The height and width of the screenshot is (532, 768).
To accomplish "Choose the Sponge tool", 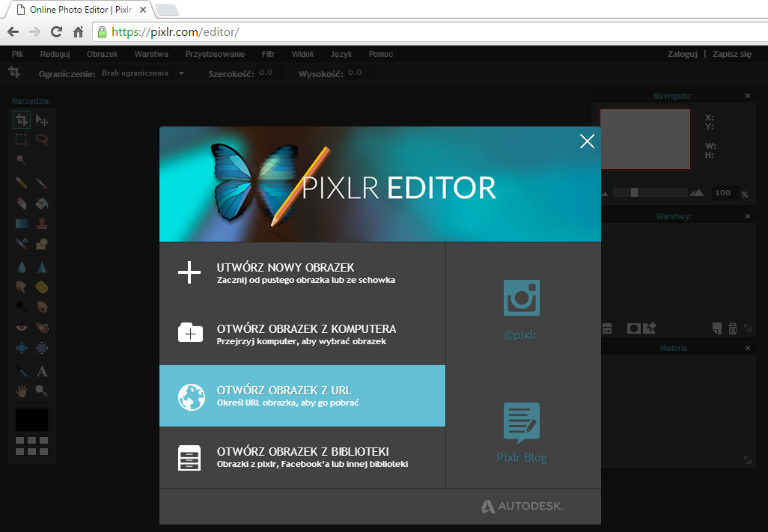I will (42, 287).
